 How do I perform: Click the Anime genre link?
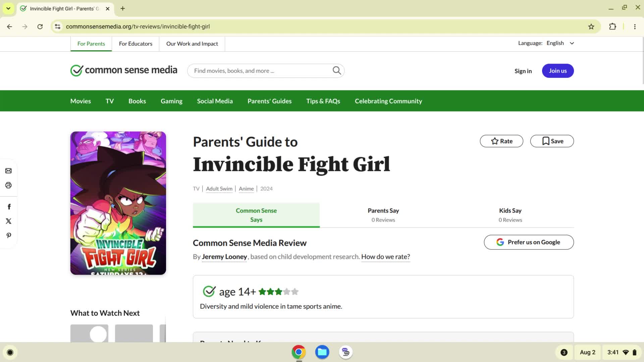(246, 189)
